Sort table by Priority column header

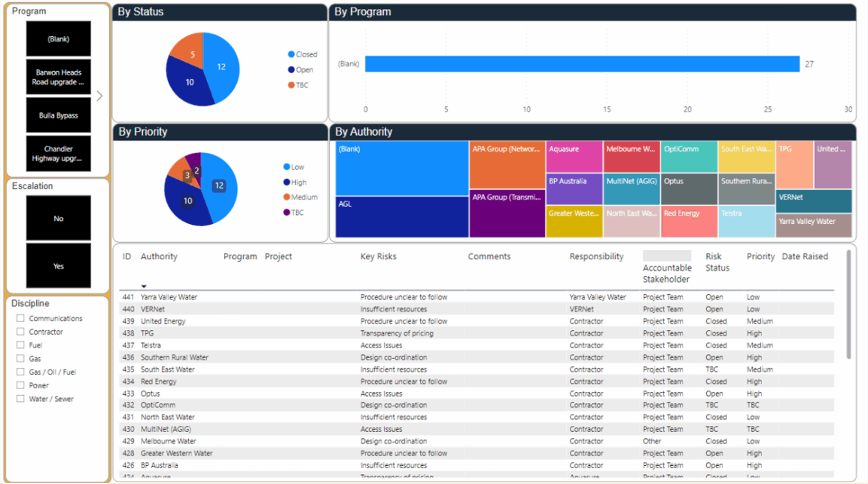point(761,256)
